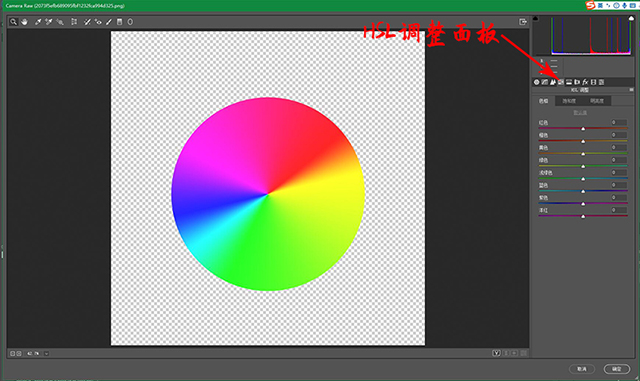
Task: Choose the Red Eye Removal tool
Action: [x=98, y=22]
